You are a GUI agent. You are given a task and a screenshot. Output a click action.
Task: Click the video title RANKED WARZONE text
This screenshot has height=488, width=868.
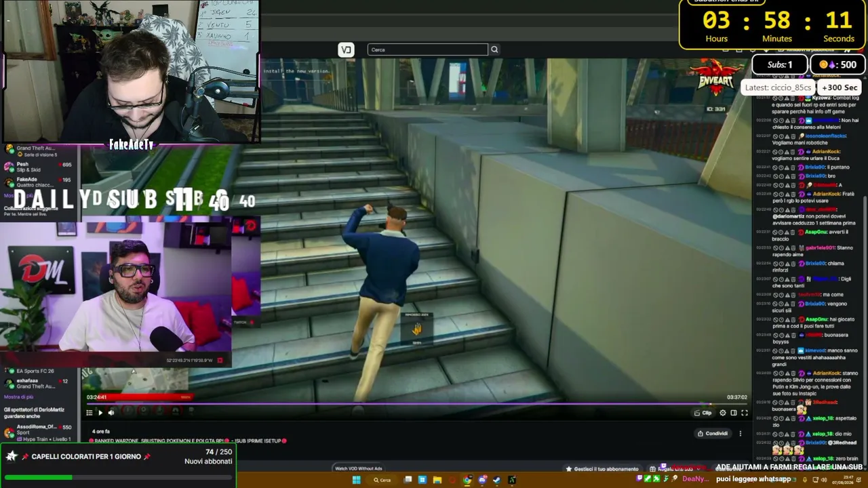click(187, 441)
